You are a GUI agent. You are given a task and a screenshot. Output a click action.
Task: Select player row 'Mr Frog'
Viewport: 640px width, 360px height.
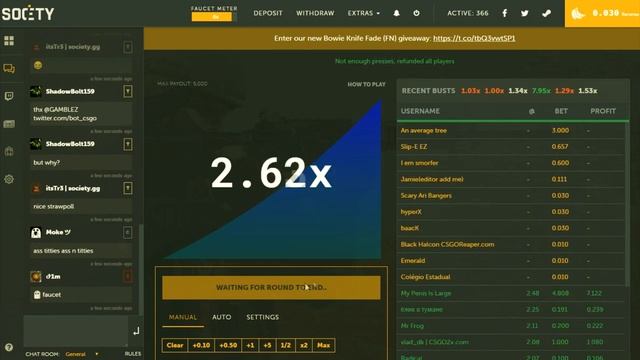click(x=511, y=326)
